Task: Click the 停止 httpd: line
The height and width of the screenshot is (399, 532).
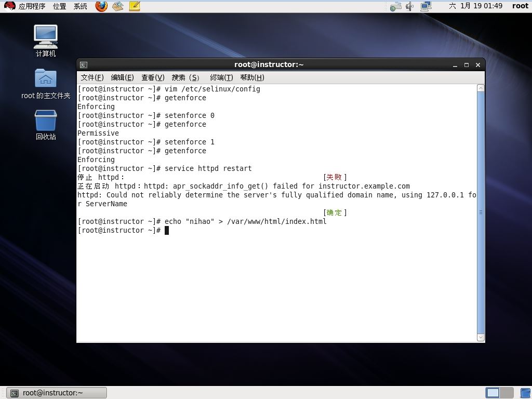Action: point(101,177)
